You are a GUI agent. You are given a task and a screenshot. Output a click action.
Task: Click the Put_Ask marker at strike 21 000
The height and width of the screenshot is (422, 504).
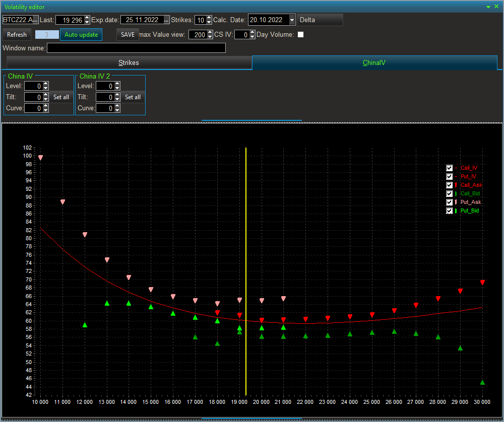[283, 299]
